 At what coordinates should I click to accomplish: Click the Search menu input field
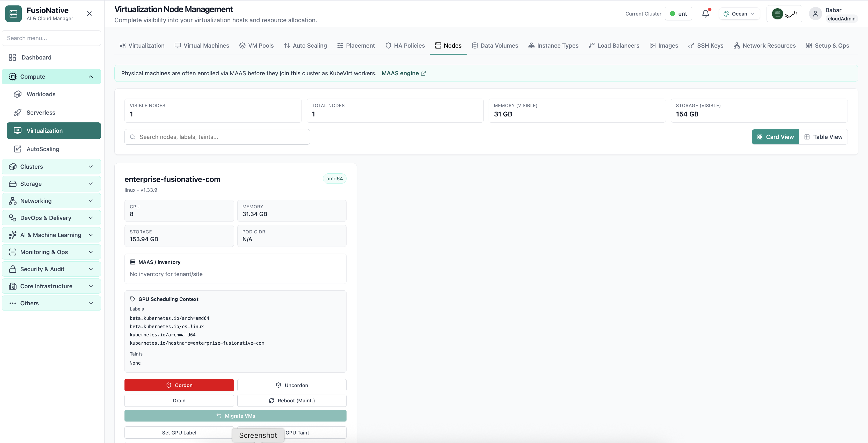coord(51,38)
